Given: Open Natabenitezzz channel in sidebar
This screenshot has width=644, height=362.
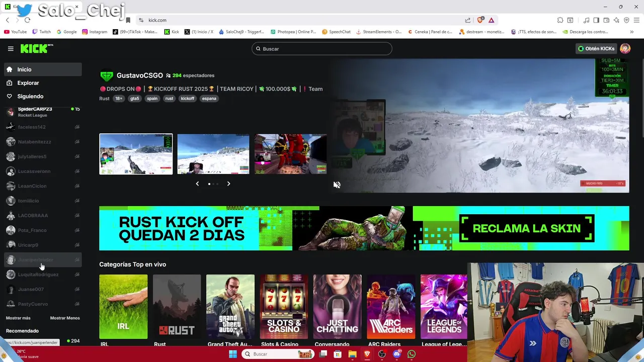Looking at the screenshot, I should (43, 142).
